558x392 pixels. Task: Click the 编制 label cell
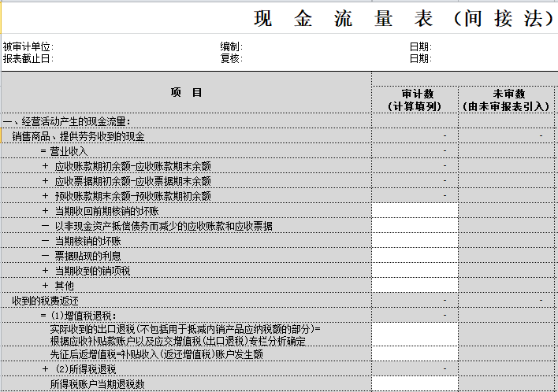[231, 47]
